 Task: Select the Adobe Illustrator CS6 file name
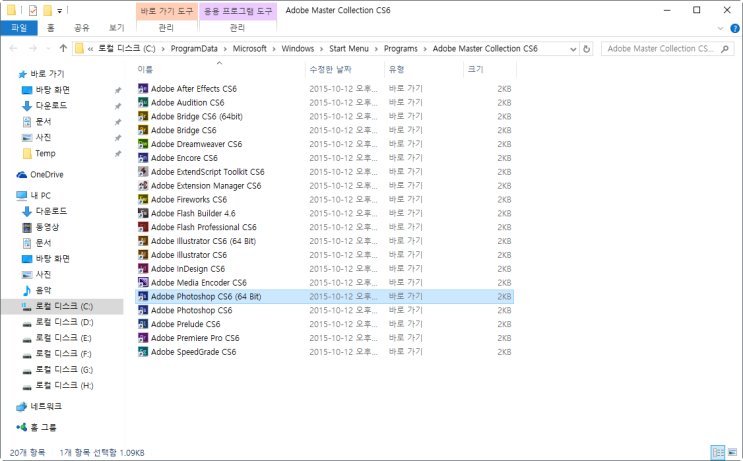189,255
